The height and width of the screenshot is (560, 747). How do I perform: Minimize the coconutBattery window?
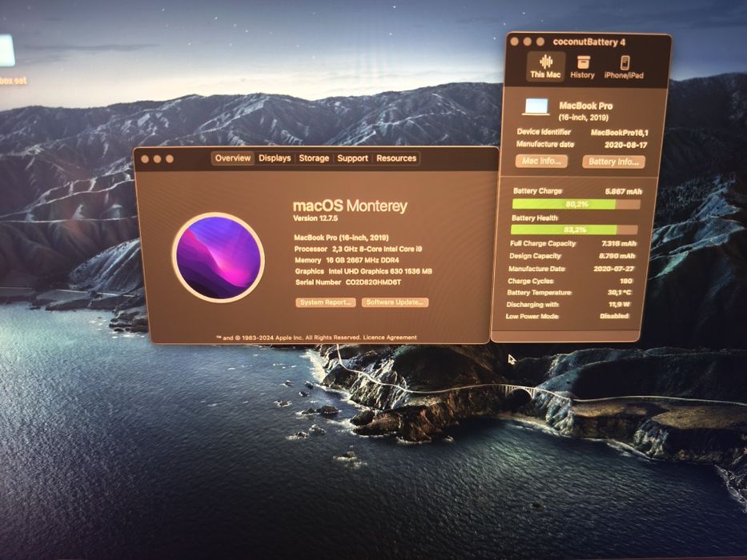point(528,42)
